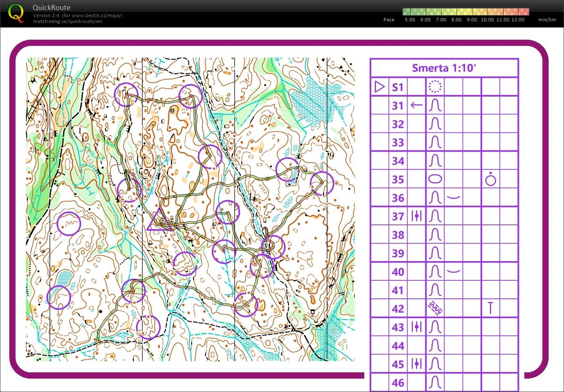
Task: Click the Pace label
Action: (389, 20)
